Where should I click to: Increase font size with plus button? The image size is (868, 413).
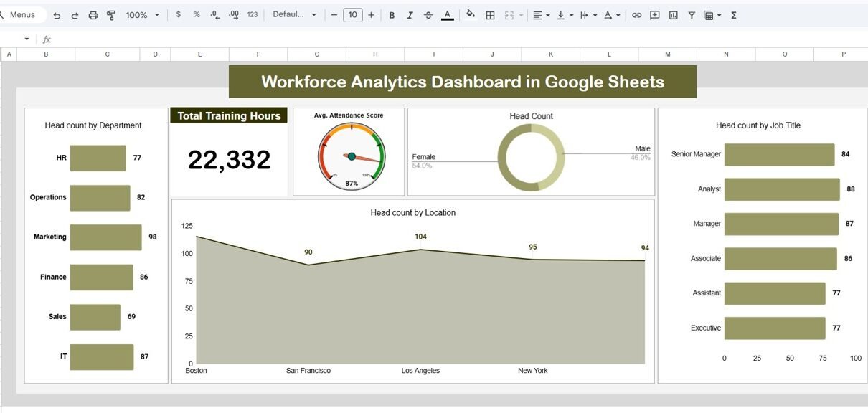pos(371,14)
